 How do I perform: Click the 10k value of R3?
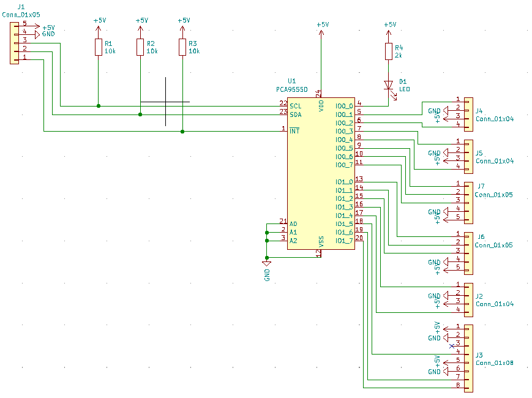point(194,51)
